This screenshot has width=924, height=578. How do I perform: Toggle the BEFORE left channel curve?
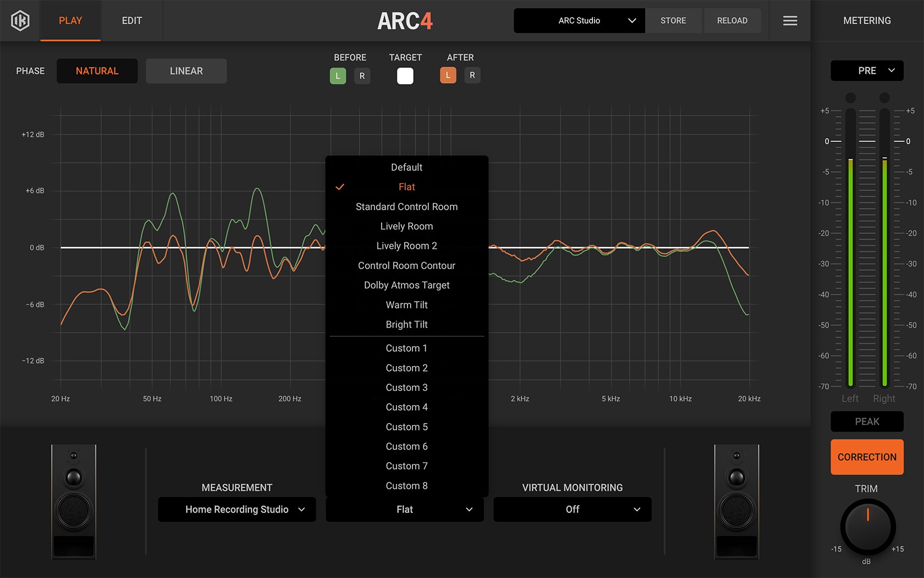(x=338, y=75)
